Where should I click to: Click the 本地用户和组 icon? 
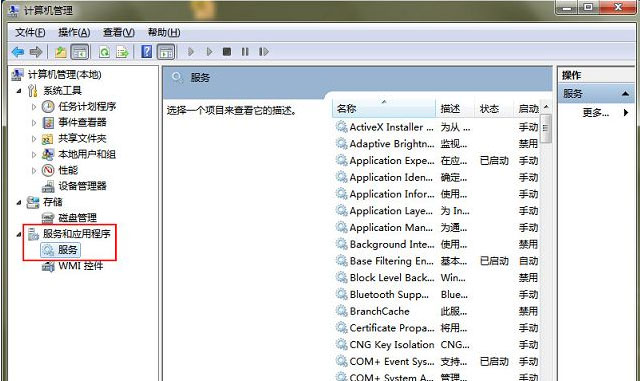pyautogui.click(x=48, y=154)
